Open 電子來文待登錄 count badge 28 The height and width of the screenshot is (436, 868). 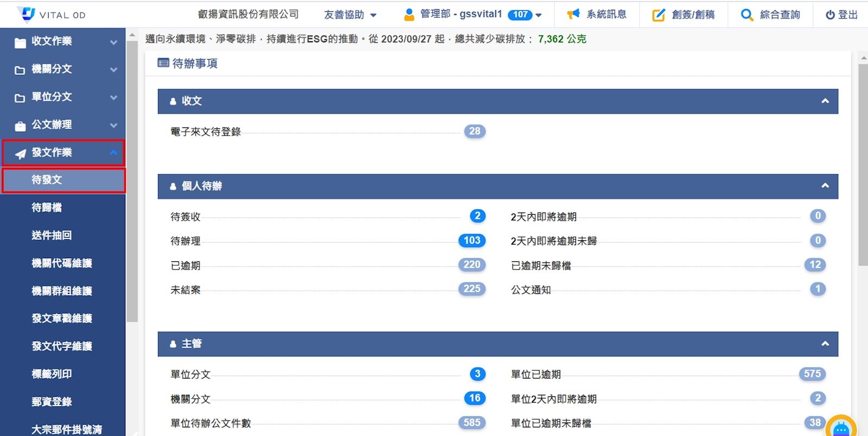pos(474,131)
